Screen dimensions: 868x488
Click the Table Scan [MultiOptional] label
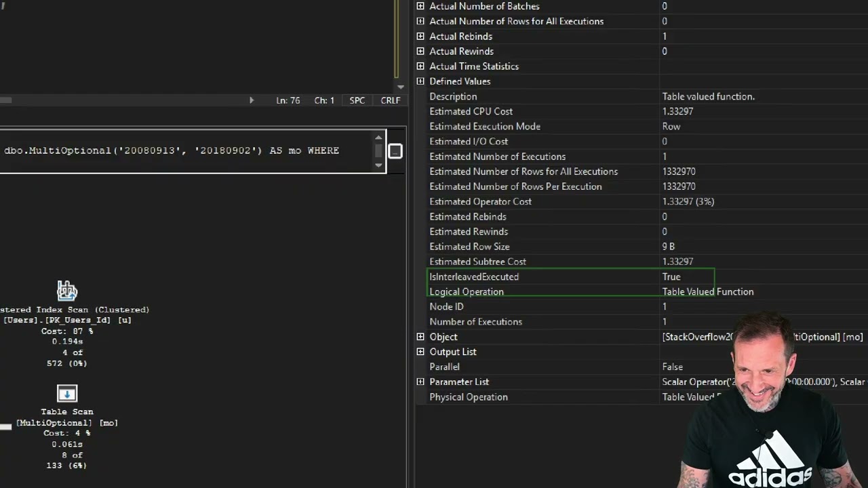(67, 417)
